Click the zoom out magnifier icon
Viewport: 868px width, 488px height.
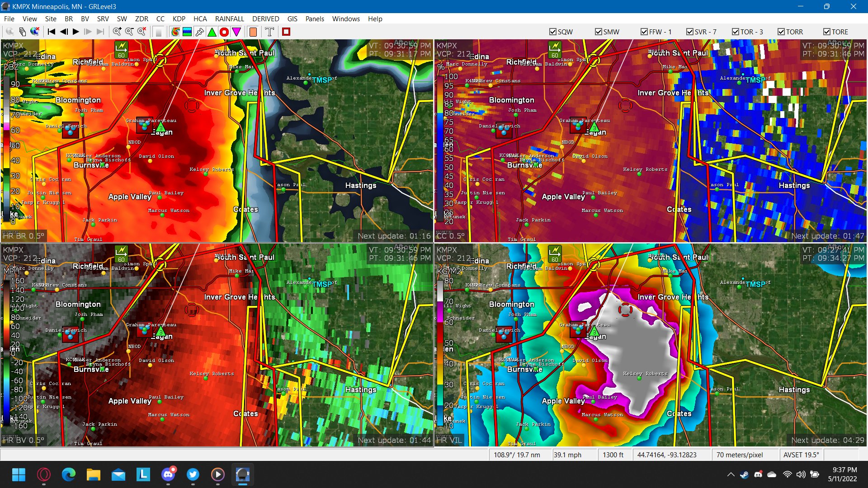tap(129, 32)
